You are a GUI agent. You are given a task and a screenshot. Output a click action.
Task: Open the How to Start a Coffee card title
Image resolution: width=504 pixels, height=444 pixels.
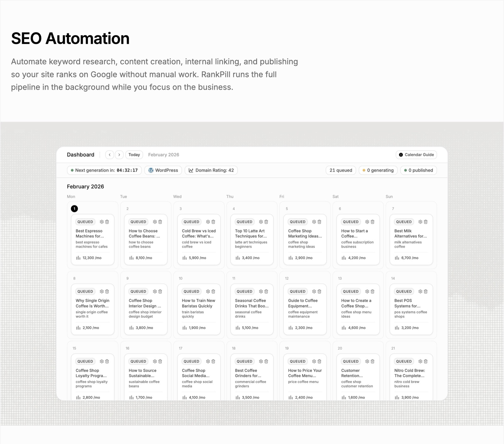[x=354, y=233]
